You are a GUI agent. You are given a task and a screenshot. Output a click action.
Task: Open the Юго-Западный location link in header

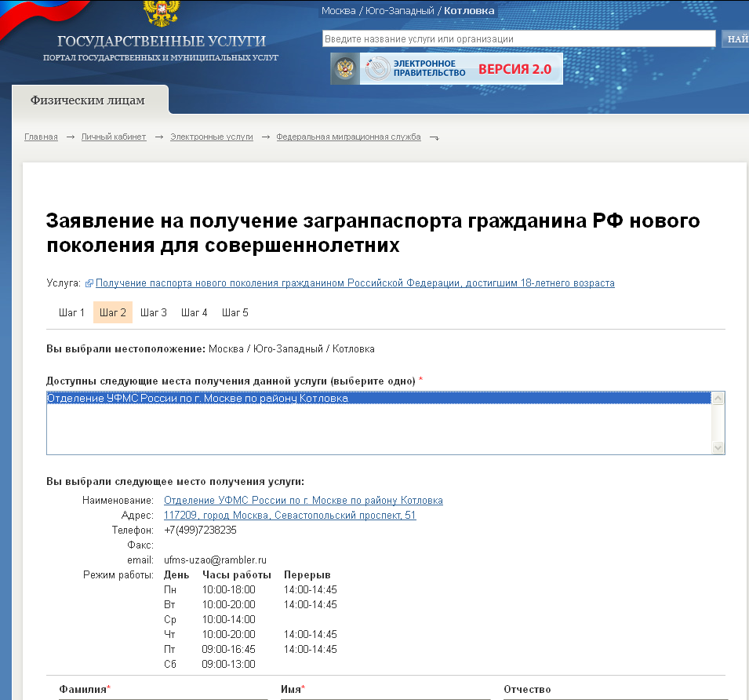point(400,10)
